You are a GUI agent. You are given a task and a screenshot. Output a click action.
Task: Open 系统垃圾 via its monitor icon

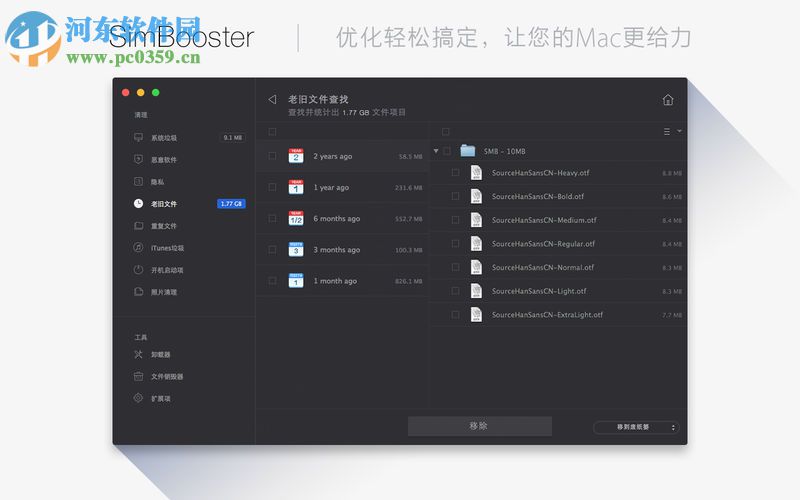pyautogui.click(x=138, y=137)
